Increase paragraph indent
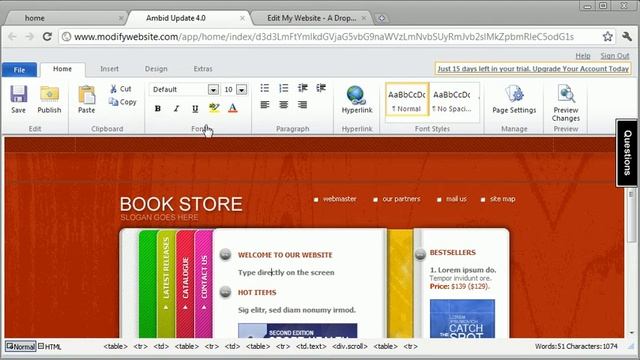Screen dimensions: 640x360 coord(321,88)
